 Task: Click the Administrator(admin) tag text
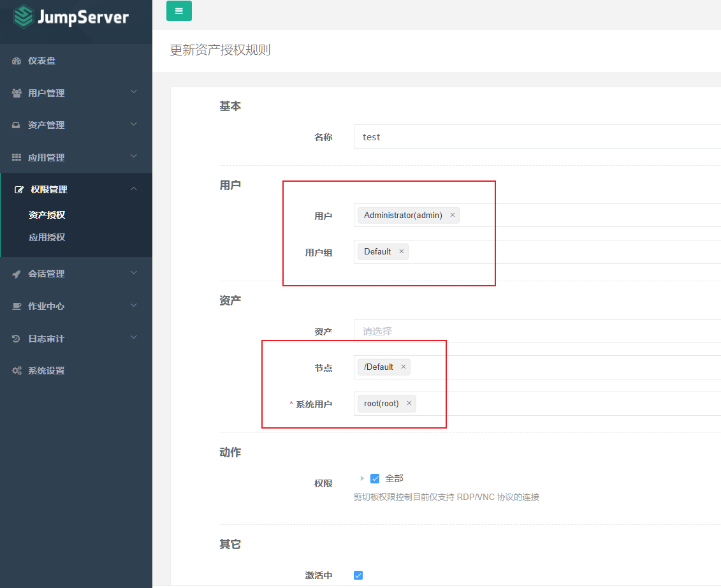pyautogui.click(x=403, y=215)
